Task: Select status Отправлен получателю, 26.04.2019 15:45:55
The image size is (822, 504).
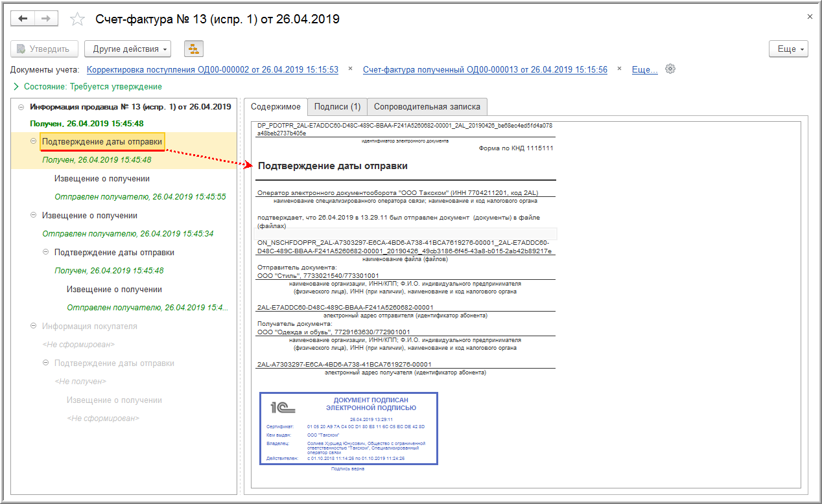Action: click(140, 196)
